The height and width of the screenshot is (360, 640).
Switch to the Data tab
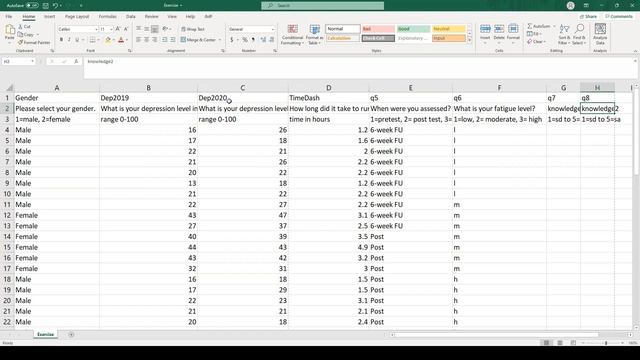(x=131, y=17)
